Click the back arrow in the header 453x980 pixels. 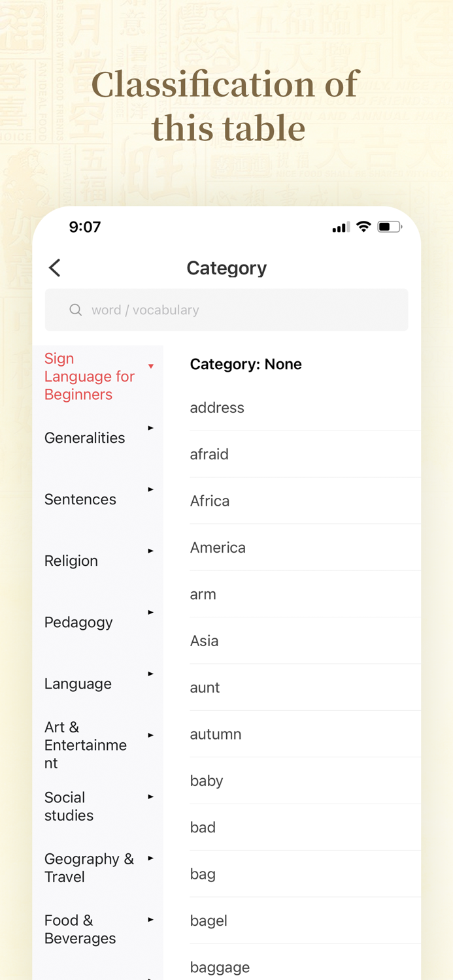(x=55, y=268)
